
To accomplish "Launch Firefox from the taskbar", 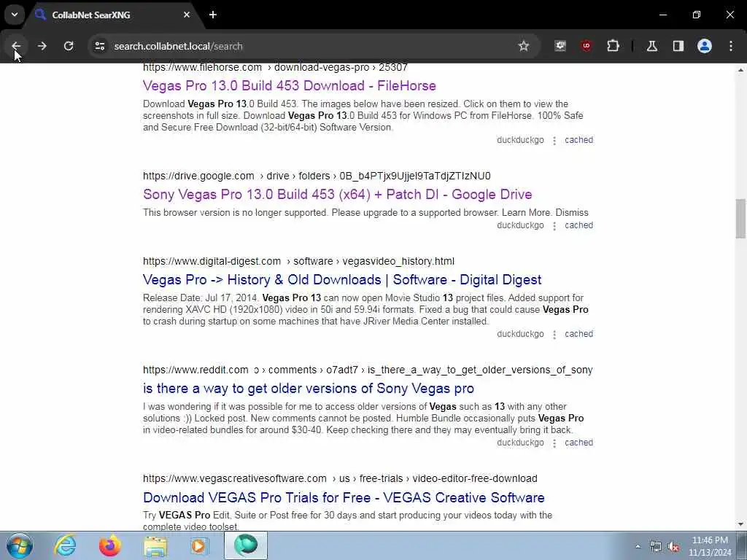I will click(110, 545).
